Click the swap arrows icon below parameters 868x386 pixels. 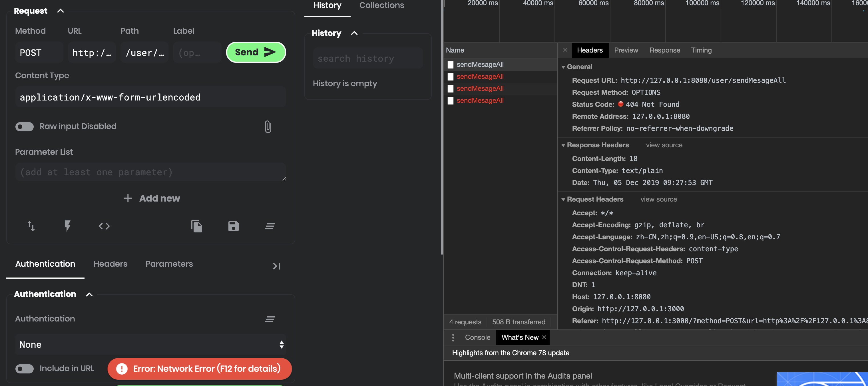click(x=31, y=226)
